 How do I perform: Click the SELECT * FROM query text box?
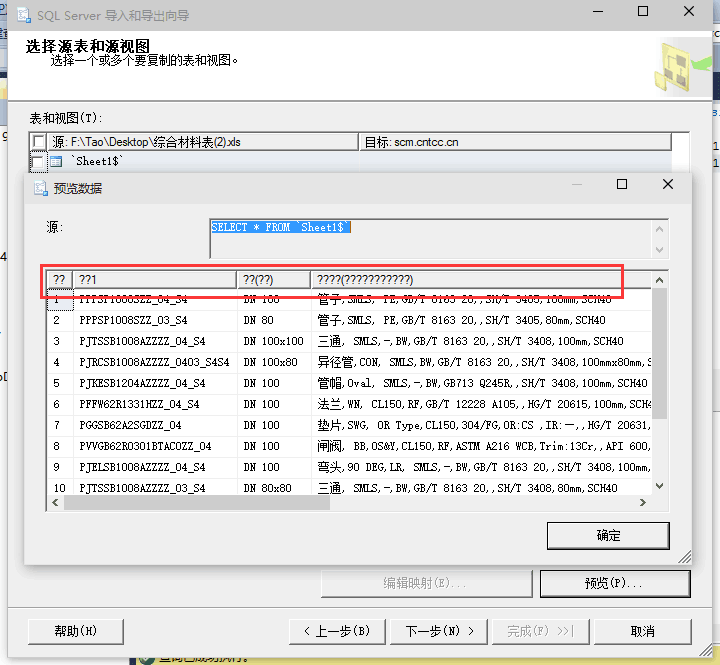(432, 239)
